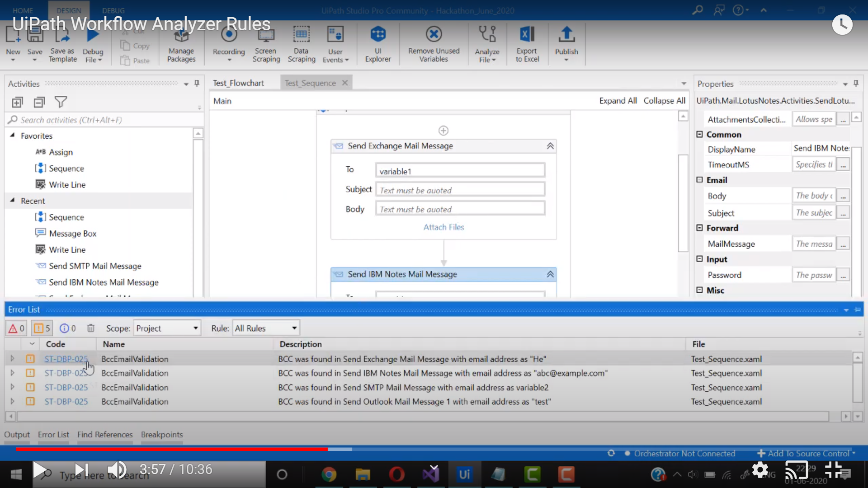Click Collapse All link
This screenshot has height=488, width=868.
point(664,101)
